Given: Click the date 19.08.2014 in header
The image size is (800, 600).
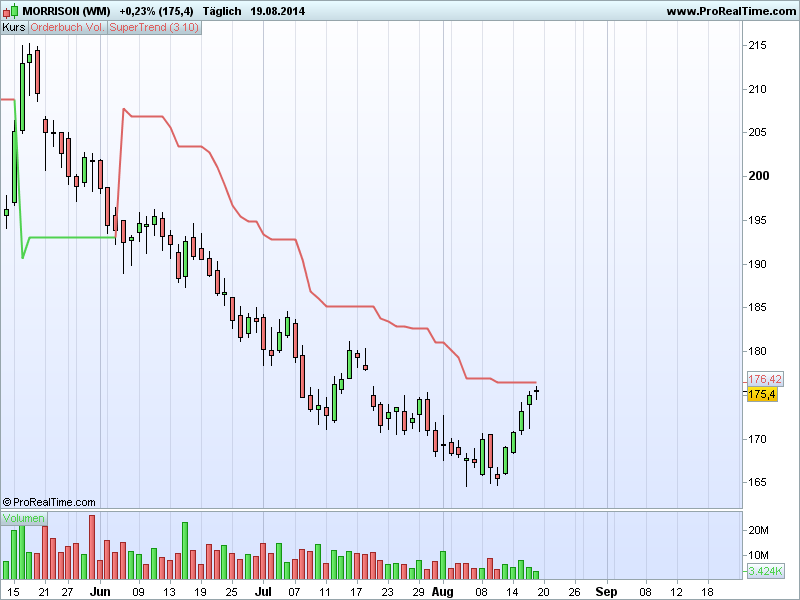Looking at the screenshot, I should (278, 11).
